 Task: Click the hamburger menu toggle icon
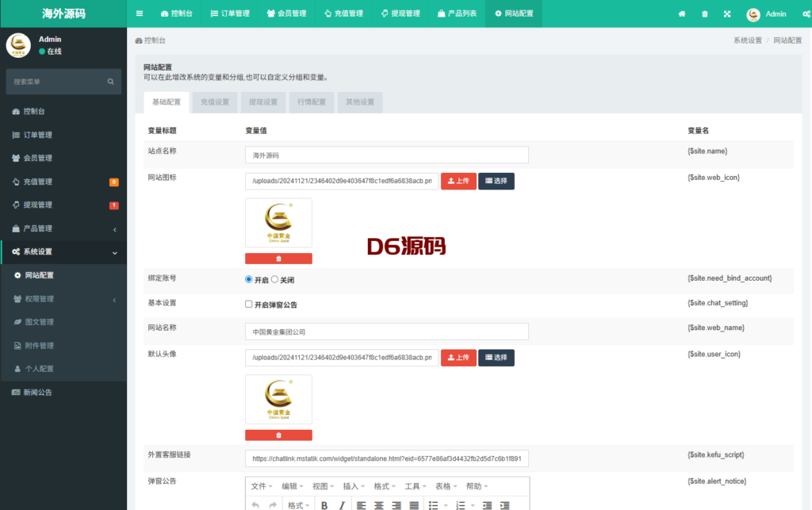[x=140, y=13]
